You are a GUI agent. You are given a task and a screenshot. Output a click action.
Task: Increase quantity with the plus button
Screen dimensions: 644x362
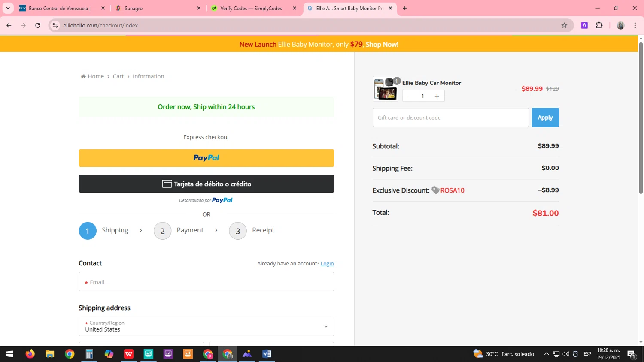coord(437,96)
